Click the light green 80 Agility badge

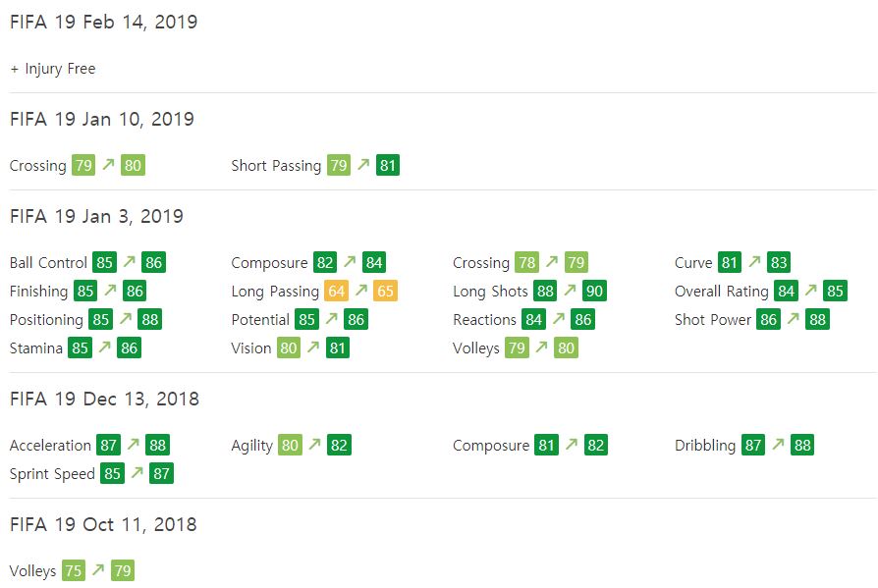290,446
